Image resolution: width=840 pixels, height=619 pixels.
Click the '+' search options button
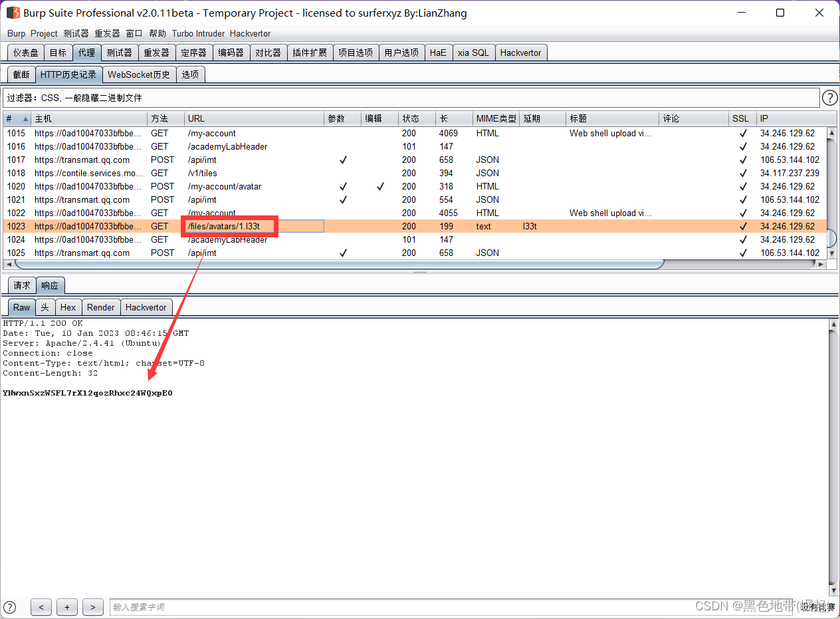pyautogui.click(x=67, y=606)
